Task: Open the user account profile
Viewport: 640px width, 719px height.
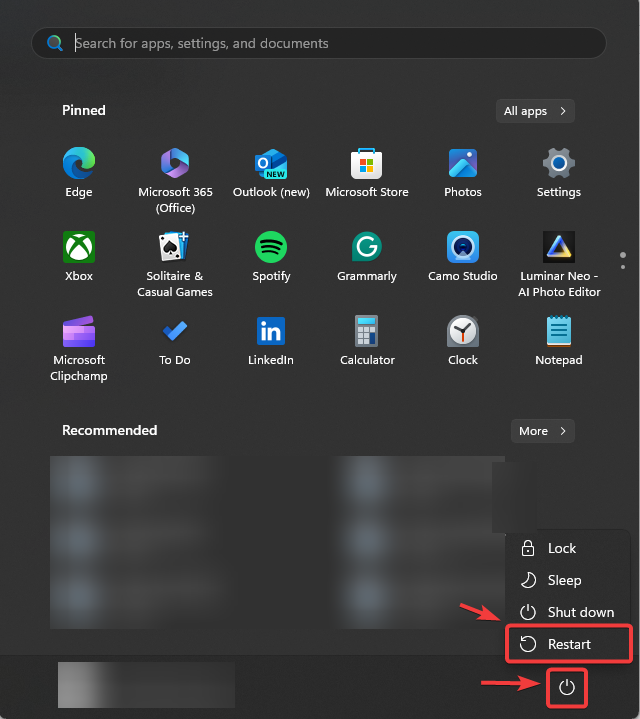Action: 146,685
